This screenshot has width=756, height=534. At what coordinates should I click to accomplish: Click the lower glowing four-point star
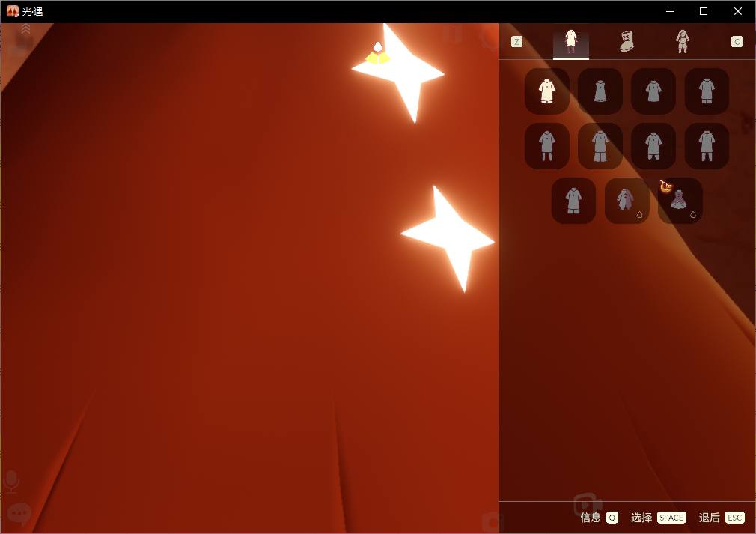coord(448,239)
